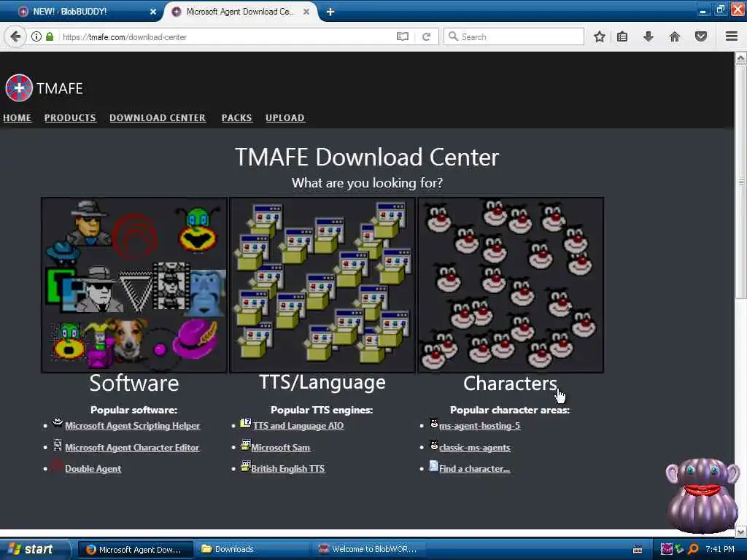This screenshot has height=560, width=747.
Task: Click the TTS/Language heading
Action: [322, 383]
